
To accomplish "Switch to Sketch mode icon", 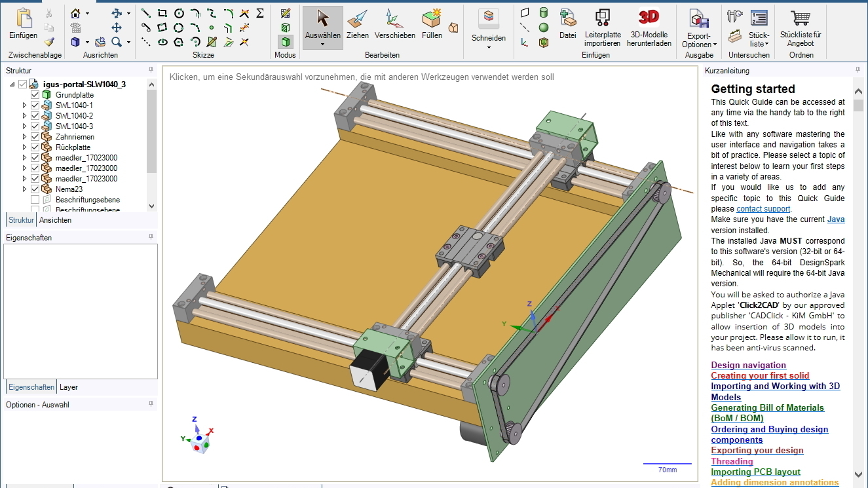I will click(x=285, y=13).
